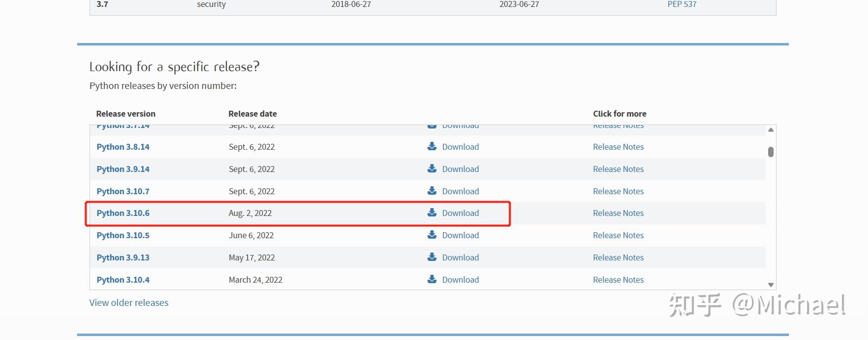Click the Release date column header
Screen dimensions: 868x340
[253, 114]
